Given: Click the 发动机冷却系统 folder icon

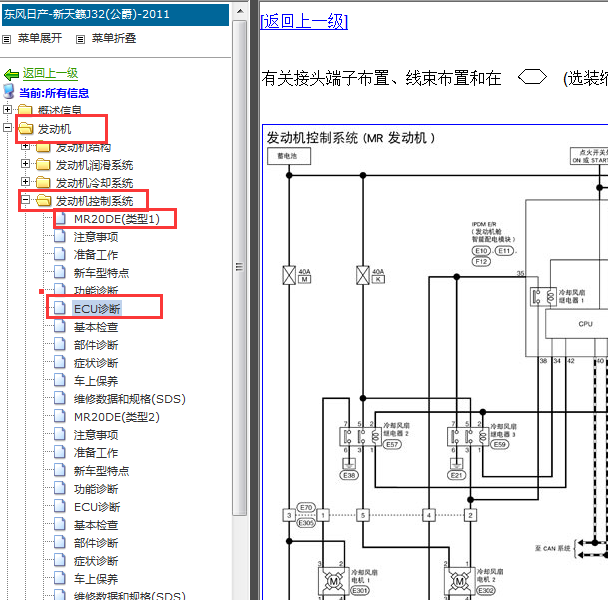Looking at the screenshot, I should 43,182.
